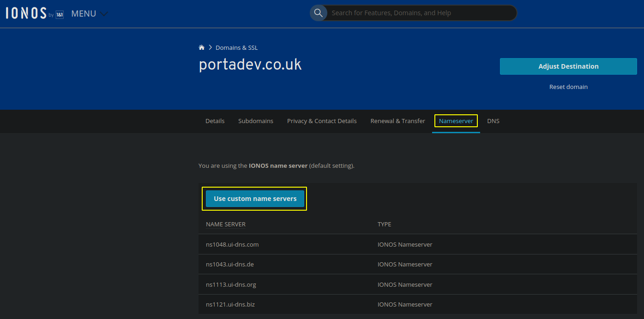Viewport: 644px width, 319px height.
Task: Open the Renewal & Transfer tab
Action: pos(397,121)
